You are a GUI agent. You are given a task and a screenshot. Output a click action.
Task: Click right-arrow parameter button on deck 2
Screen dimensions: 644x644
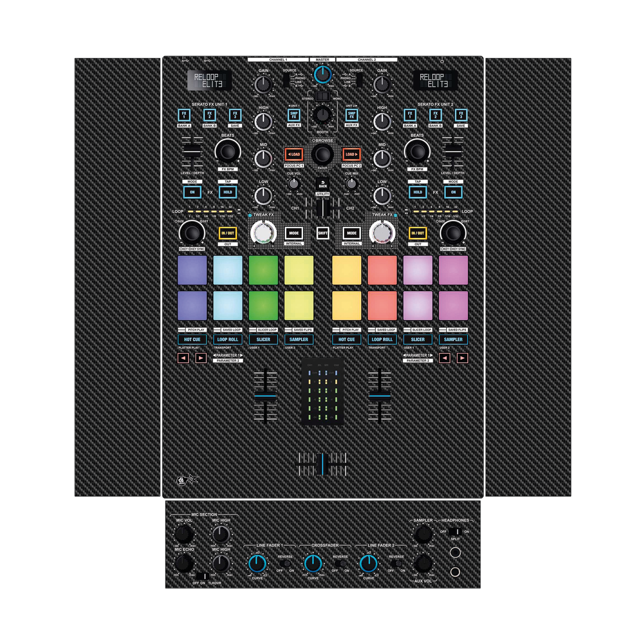[462, 358]
